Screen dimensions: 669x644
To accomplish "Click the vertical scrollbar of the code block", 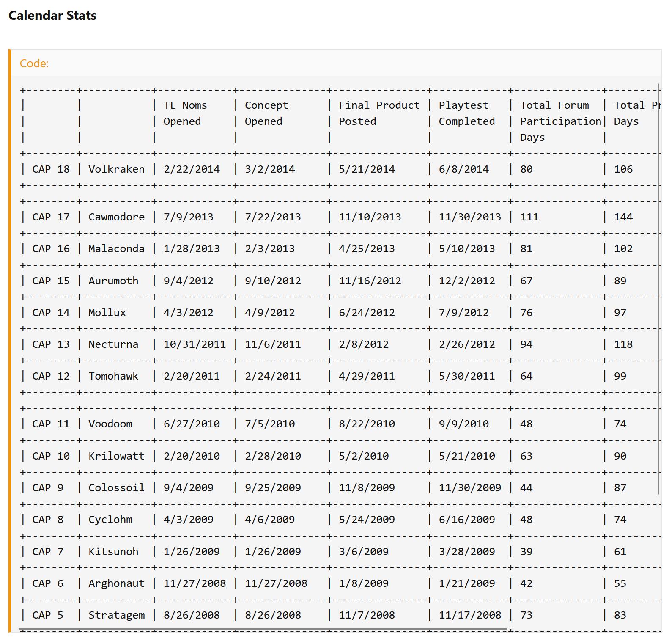I will point(658,289).
